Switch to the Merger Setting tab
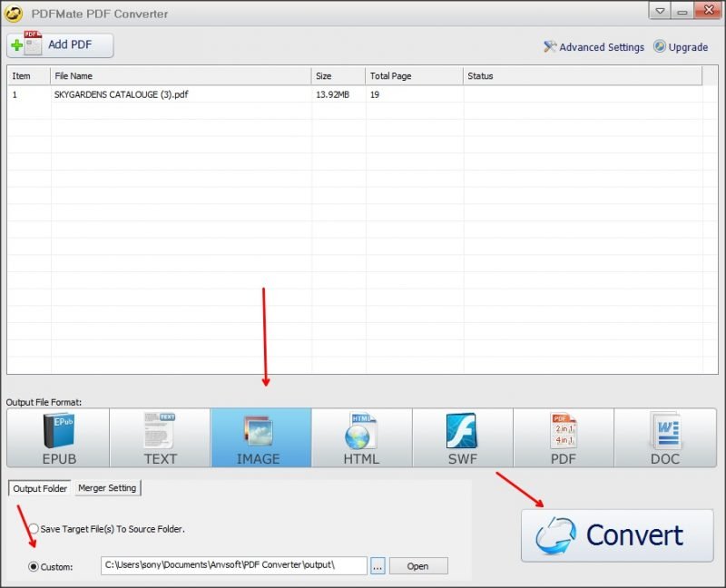 (x=107, y=488)
